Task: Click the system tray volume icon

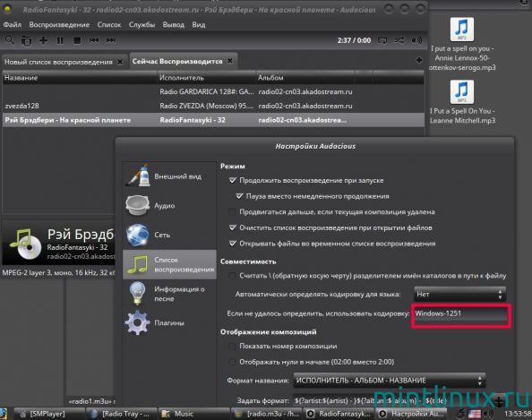Action: 488,414
